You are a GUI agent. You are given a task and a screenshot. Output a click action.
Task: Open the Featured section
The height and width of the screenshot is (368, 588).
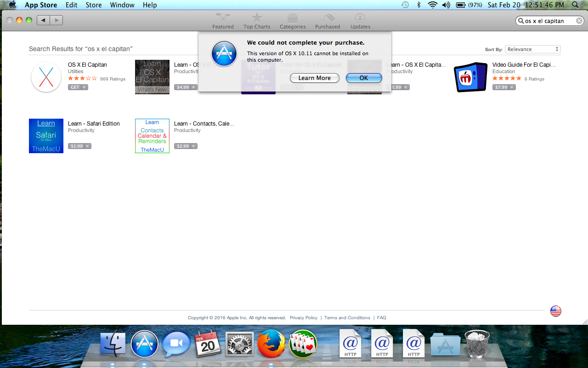coord(223,21)
